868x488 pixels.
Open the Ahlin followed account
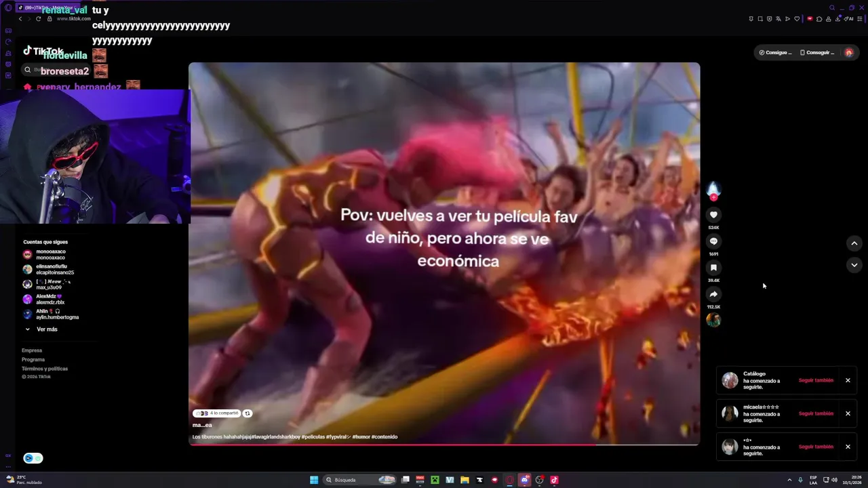coord(50,314)
